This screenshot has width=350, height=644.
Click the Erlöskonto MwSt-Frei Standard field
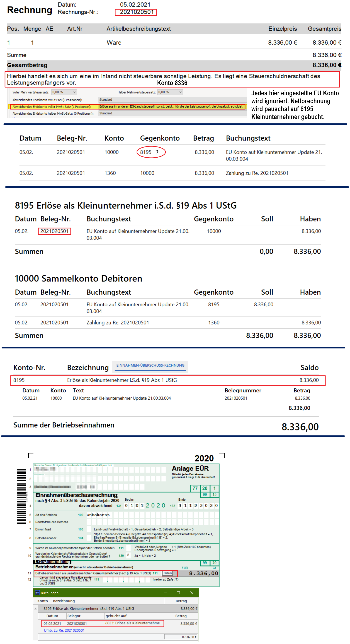coord(172,99)
